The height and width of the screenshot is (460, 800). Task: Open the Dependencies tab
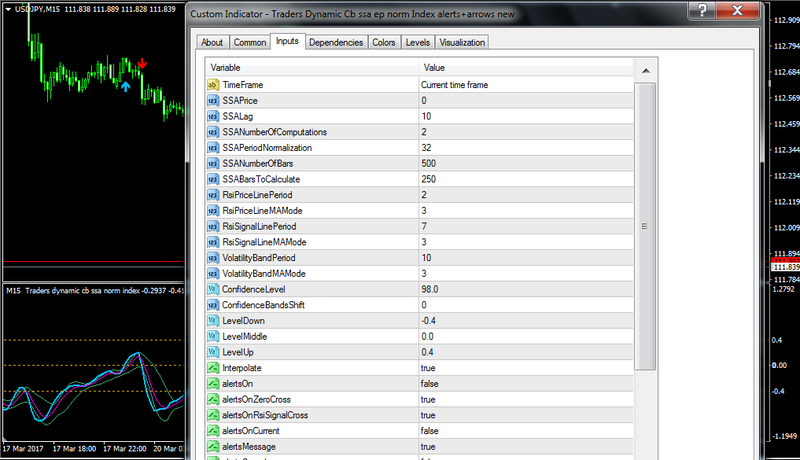(x=336, y=42)
